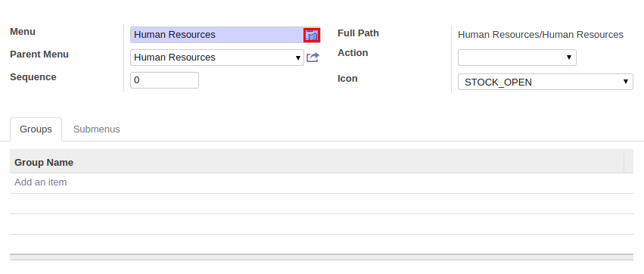
Task: Expand the Parent Menu dropdown
Action: coord(217,58)
